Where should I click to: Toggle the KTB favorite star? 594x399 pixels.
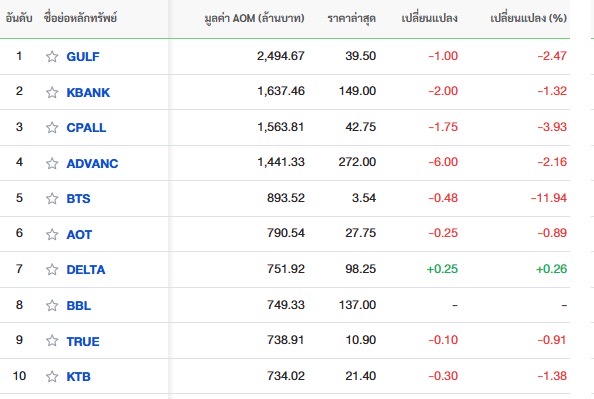[x=52, y=376]
